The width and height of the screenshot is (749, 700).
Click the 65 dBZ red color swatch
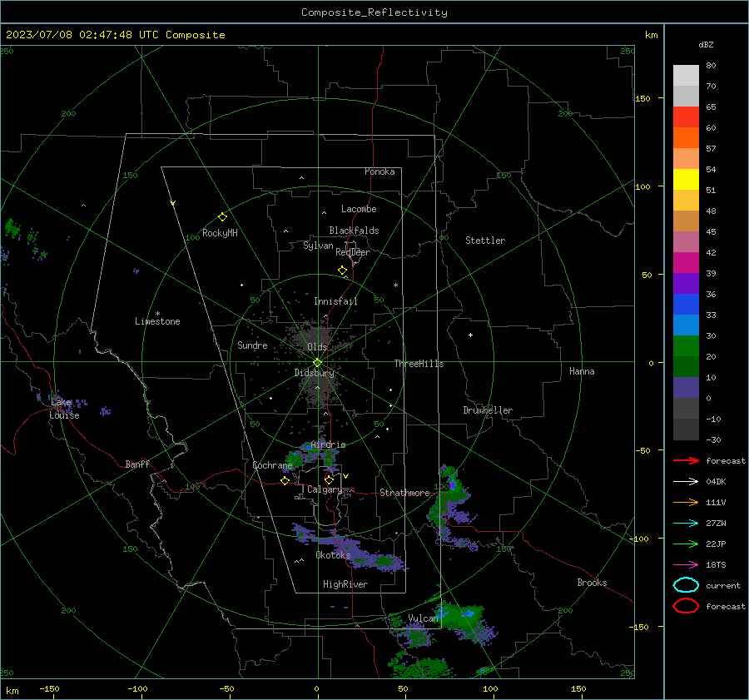click(x=686, y=117)
